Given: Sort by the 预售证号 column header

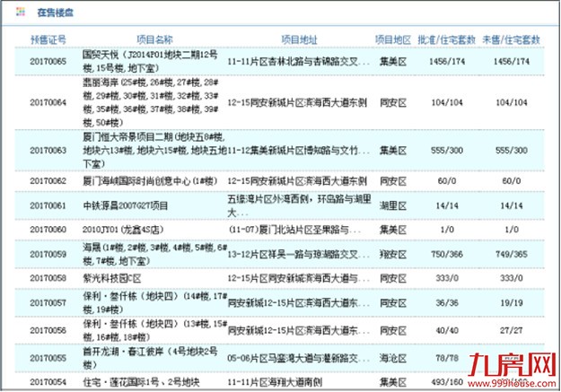Looking at the screenshot, I should pos(48,39).
